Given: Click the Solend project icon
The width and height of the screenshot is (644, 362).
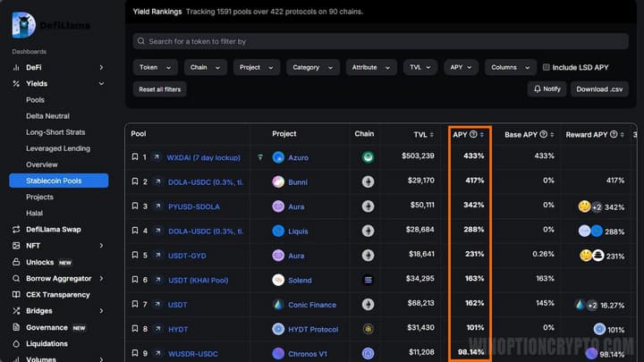Looking at the screenshot, I should (279, 281).
